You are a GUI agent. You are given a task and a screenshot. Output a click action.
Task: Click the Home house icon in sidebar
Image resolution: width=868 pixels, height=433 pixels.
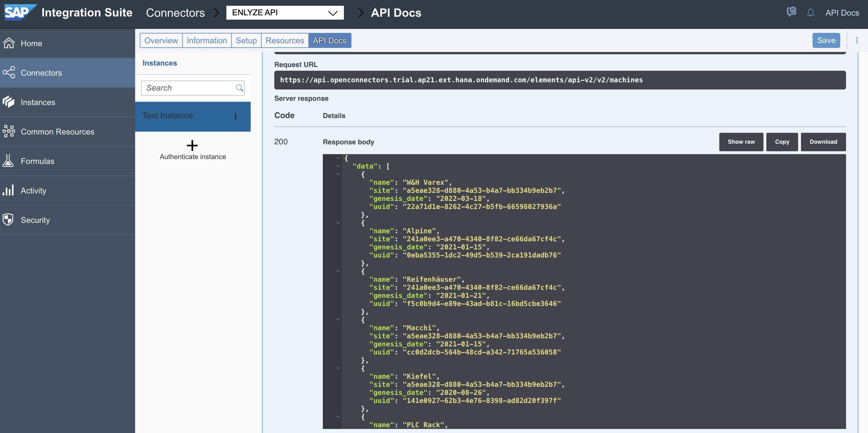click(9, 43)
